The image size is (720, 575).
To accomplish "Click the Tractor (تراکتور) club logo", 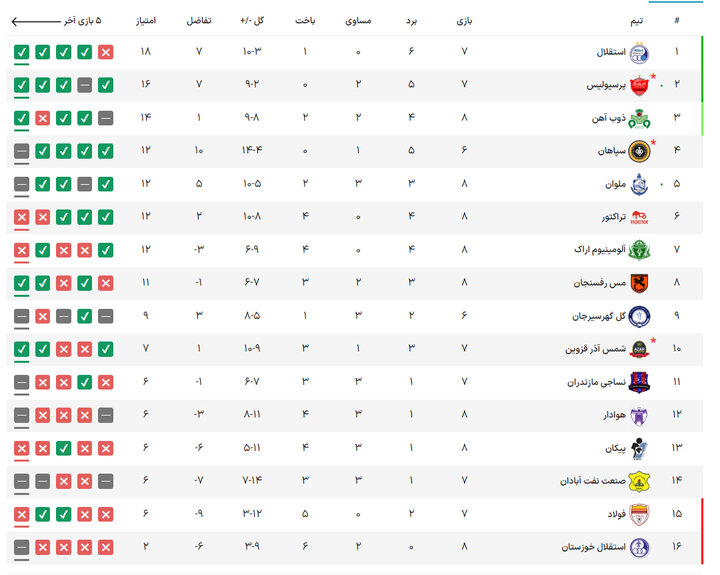I will tap(641, 217).
